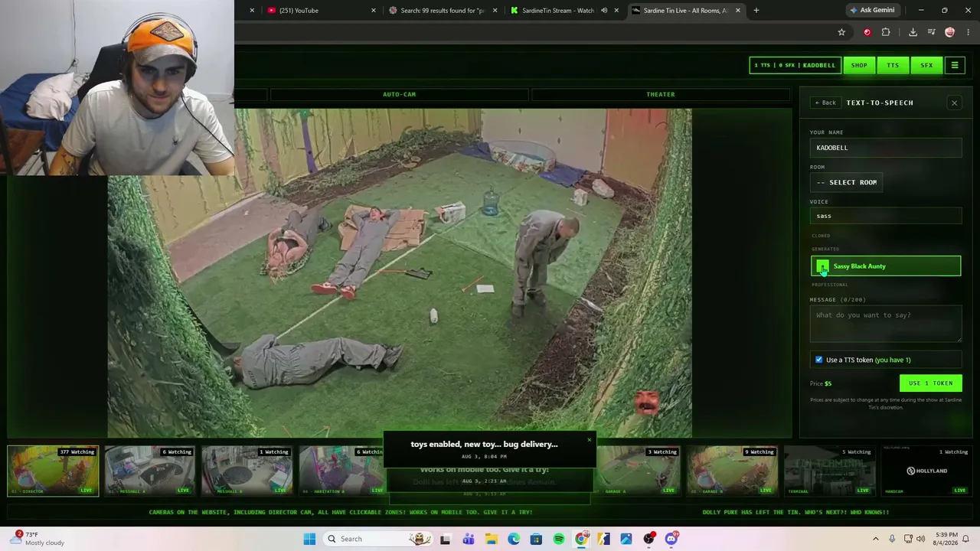This screenshot has width=980, height=551.
Task: Dismiss the toys enabled notification
Action: [x=589, y=440]
